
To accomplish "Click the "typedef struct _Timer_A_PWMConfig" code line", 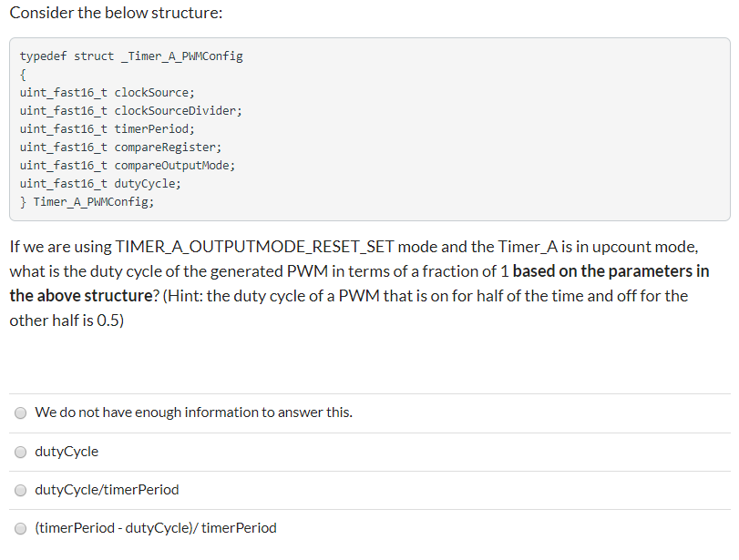I will [131, 56].
